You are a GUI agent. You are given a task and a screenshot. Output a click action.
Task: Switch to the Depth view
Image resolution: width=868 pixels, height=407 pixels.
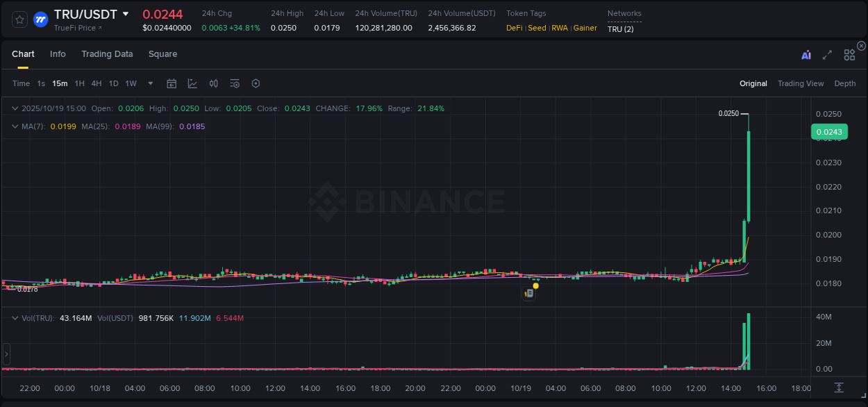click(x=845, y=83)
